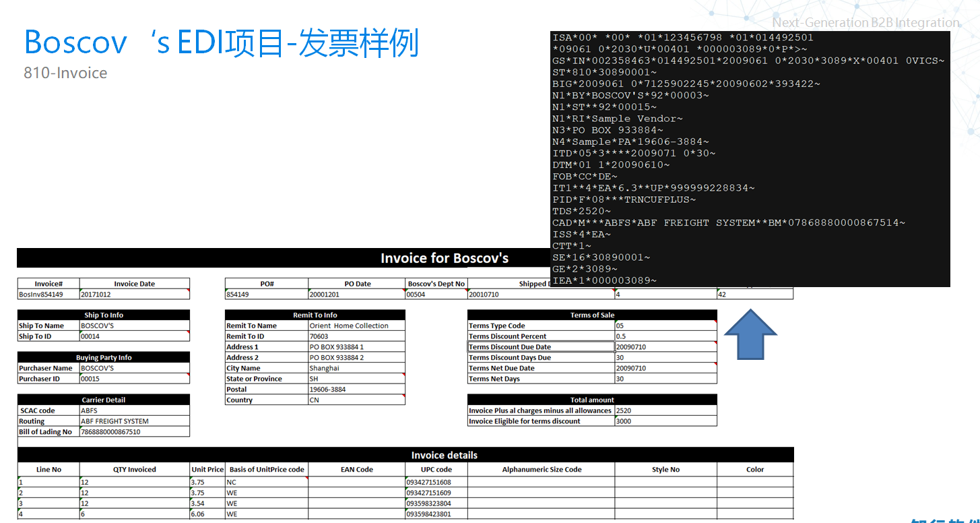The width and height of the screenshot is (980, 523).
Task: Select the unit price cell "6.06"
Action: coord(207,514)
